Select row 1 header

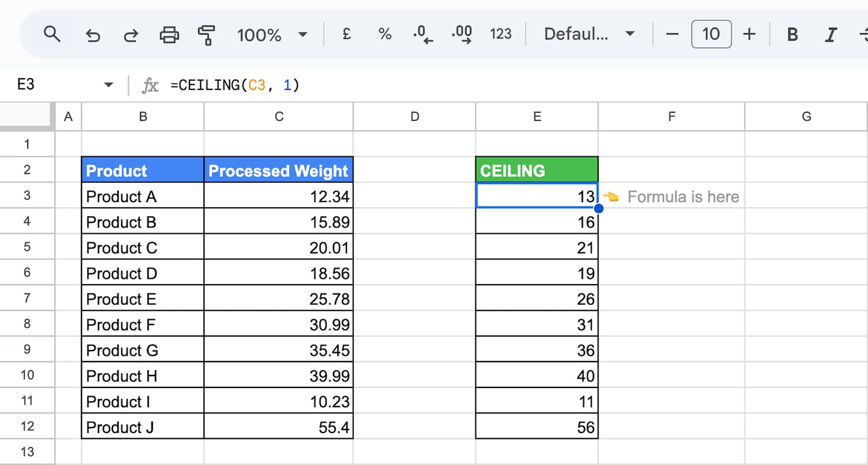[27, 144]
